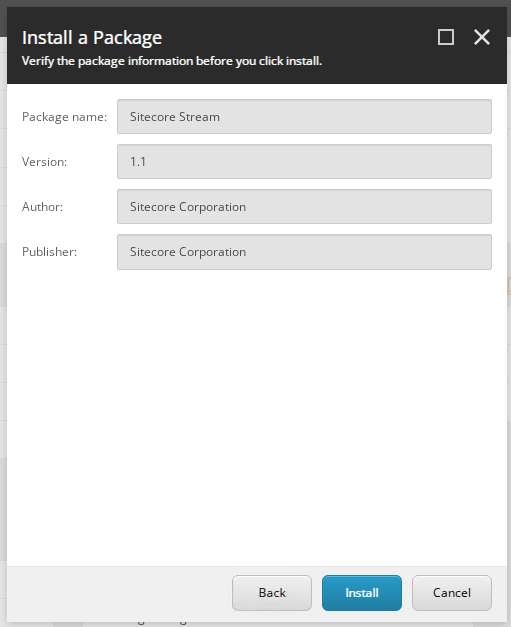Click the Install button
Screen dimensions: 511x627
[361, 593]
